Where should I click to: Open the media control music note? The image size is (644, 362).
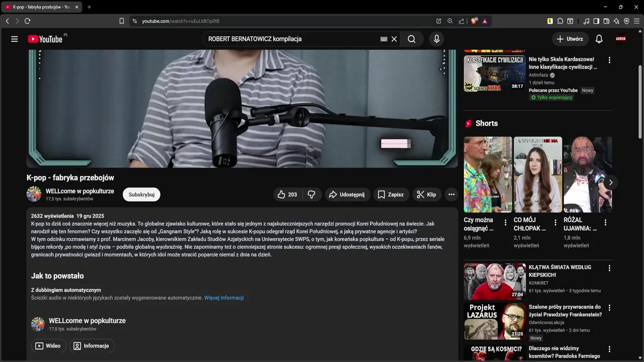pos(587,21)
